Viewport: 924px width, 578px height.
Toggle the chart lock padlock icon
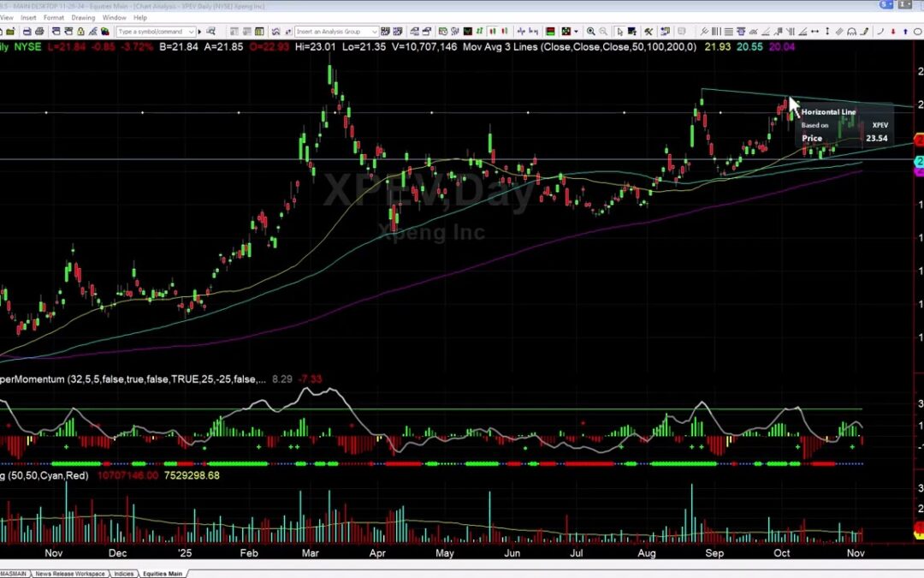[x=80, y=31]
